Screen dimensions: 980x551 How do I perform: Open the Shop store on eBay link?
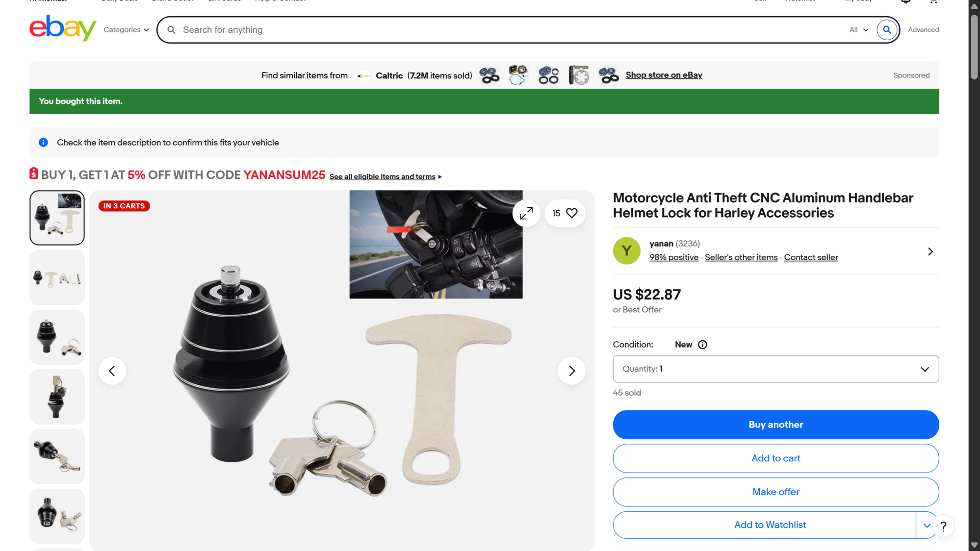tap(664, 75)
